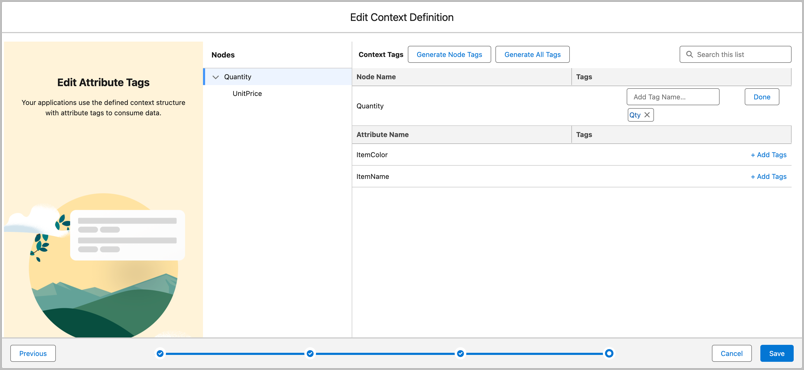Jump to first progress step checkmark
804x370 pixels.
160,353
